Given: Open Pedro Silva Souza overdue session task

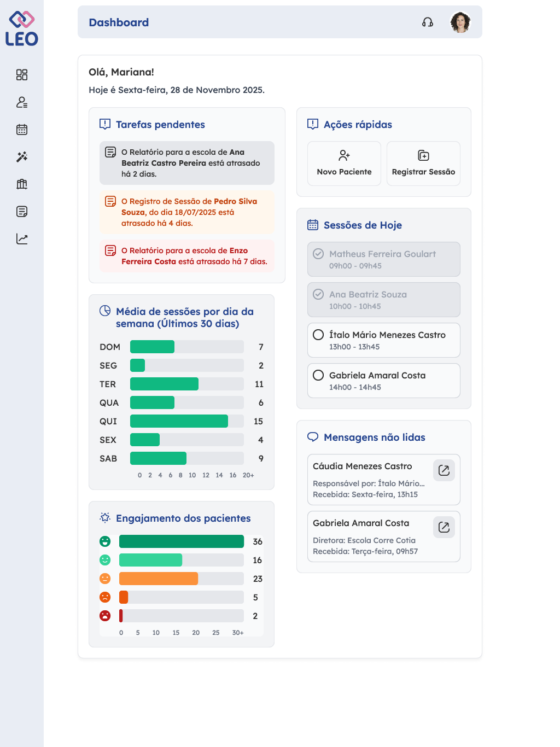Looking at the screenshot, I should point(187,212).
